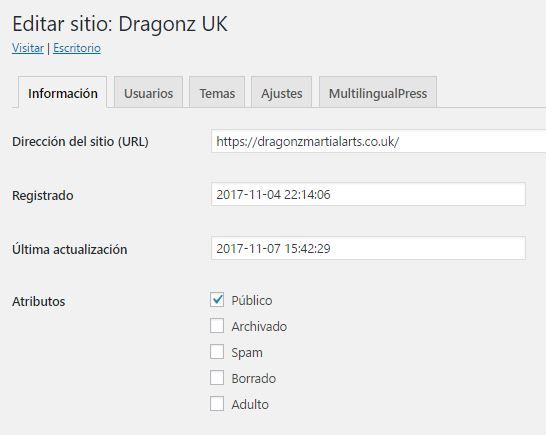
Task: Click the Archivado label text
Action: pos(259,326)
